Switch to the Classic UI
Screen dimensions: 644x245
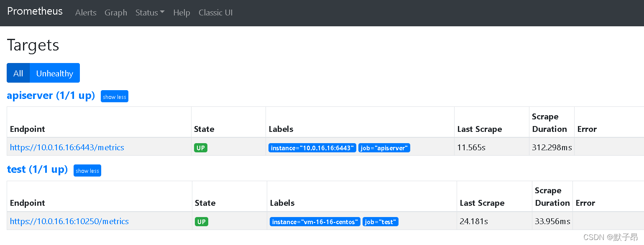coord(215,13)
